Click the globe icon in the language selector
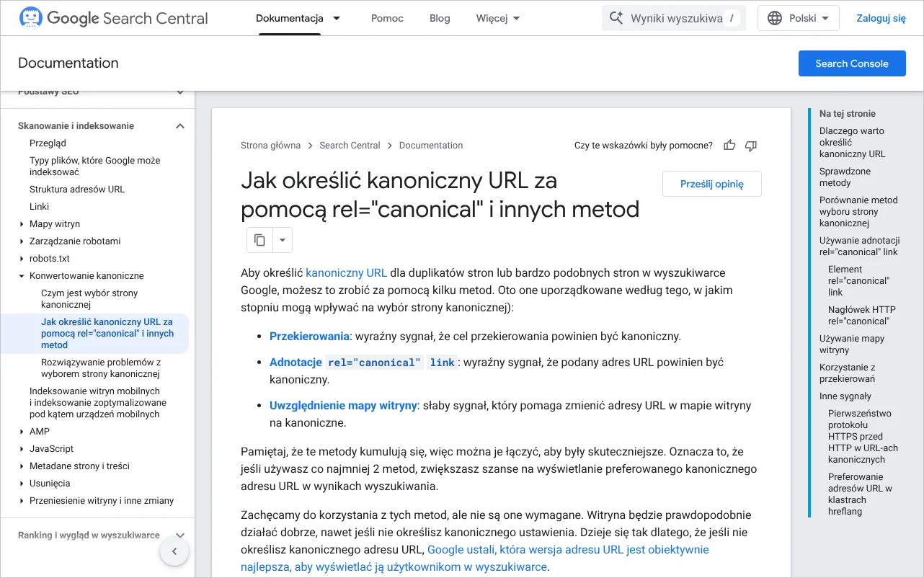This screenshot has height=578, width=924. [775, 18]
